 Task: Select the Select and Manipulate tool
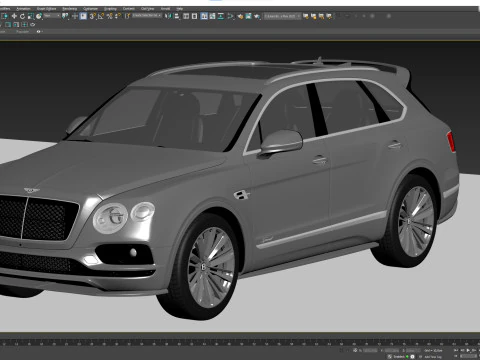click(x=75, y=16)
